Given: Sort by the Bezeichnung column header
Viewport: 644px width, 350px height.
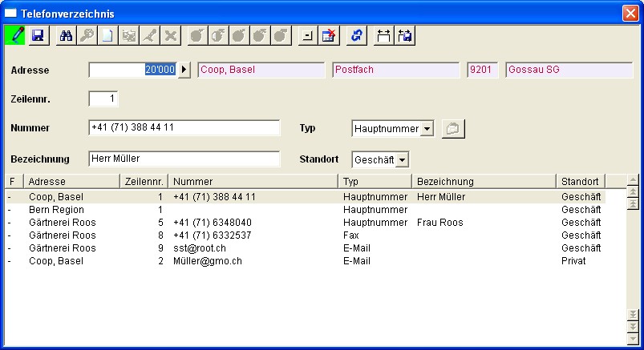Looking at the screenshot, I should click(484, 181).
